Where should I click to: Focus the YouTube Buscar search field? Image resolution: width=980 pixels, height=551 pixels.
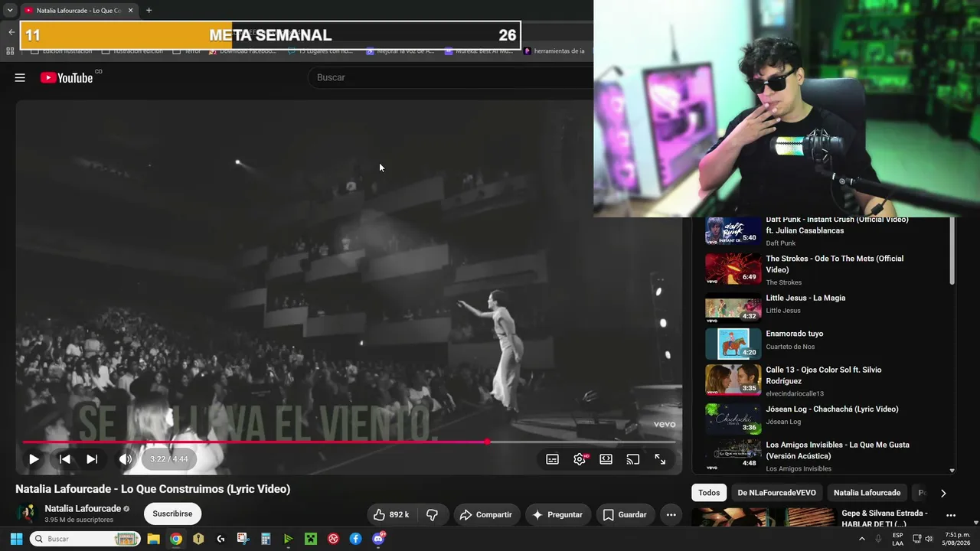(x=452, y=77)
